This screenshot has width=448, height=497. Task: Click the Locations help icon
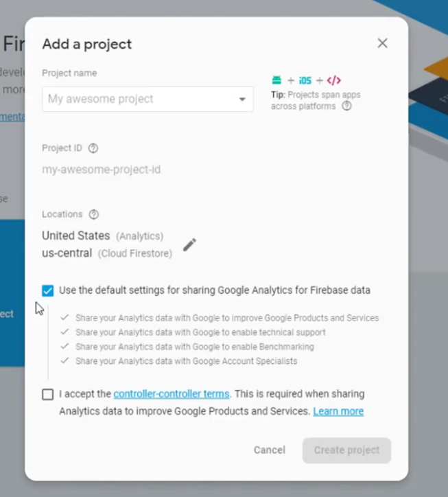click(94, 214)
